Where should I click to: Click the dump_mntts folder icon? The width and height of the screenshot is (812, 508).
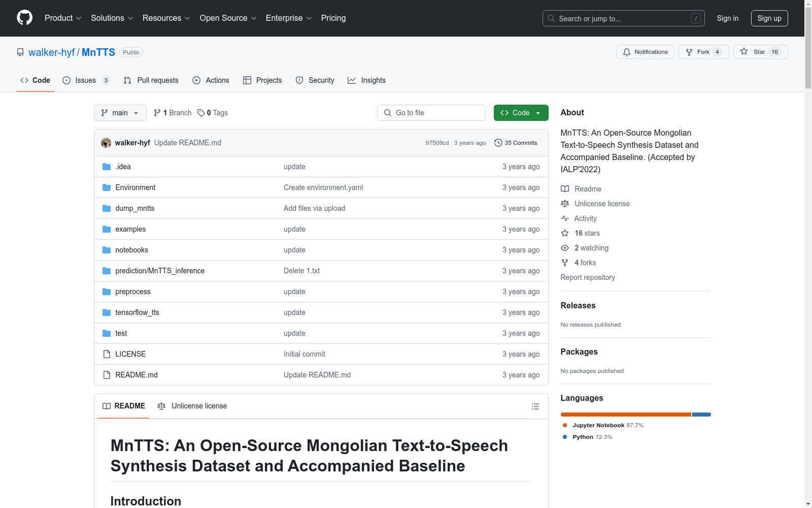pyautogui.click(x=107, y=208)
